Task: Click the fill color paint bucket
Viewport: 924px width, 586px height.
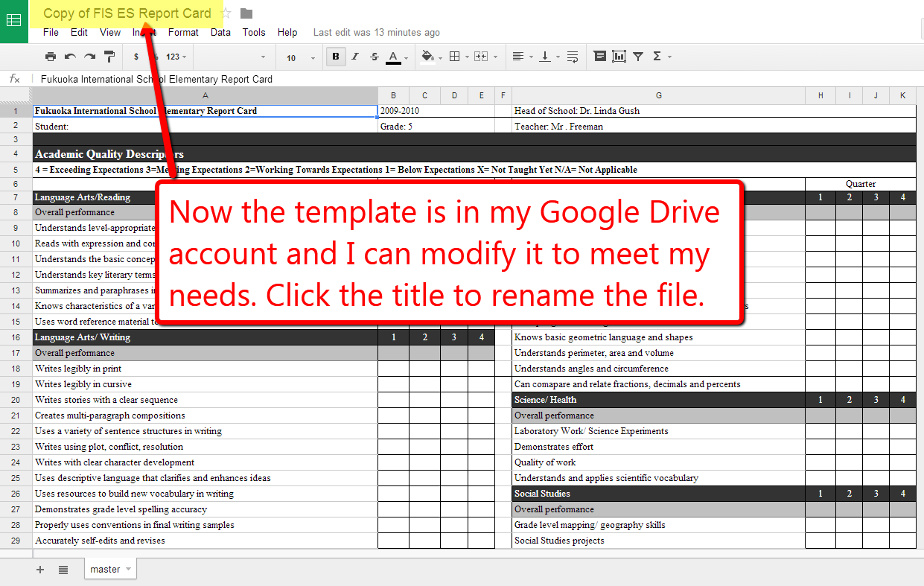Action: pos(427,57)
